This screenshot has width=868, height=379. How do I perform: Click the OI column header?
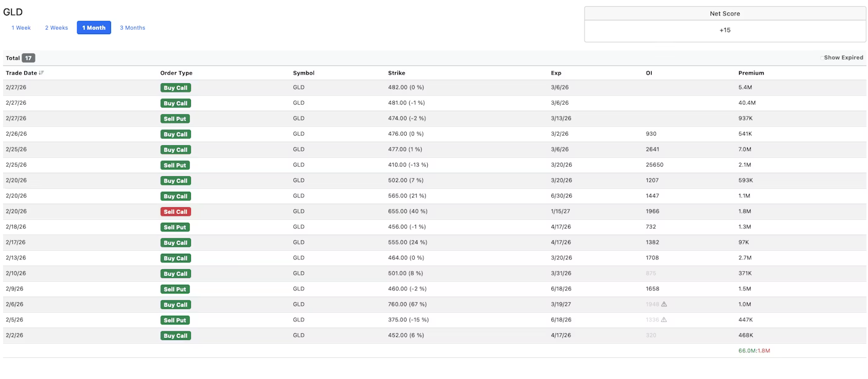pyautogui.click(x=649, y=73)
